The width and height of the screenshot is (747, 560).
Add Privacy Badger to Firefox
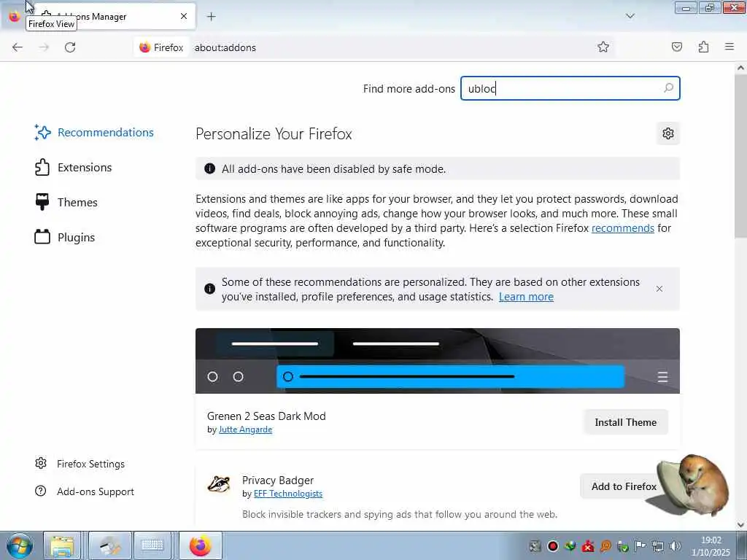tap(624, 486)
